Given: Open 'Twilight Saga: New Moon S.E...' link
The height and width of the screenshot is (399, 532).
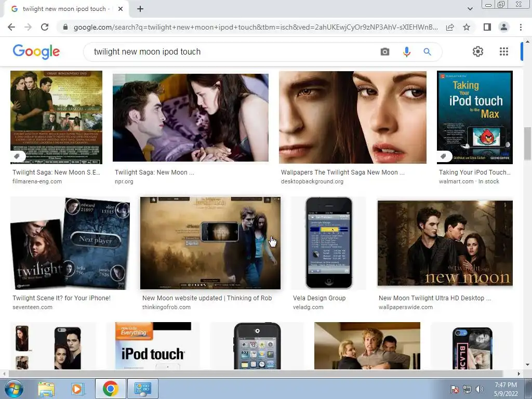Looking at the screenshot, I should [x=56, y=172].
